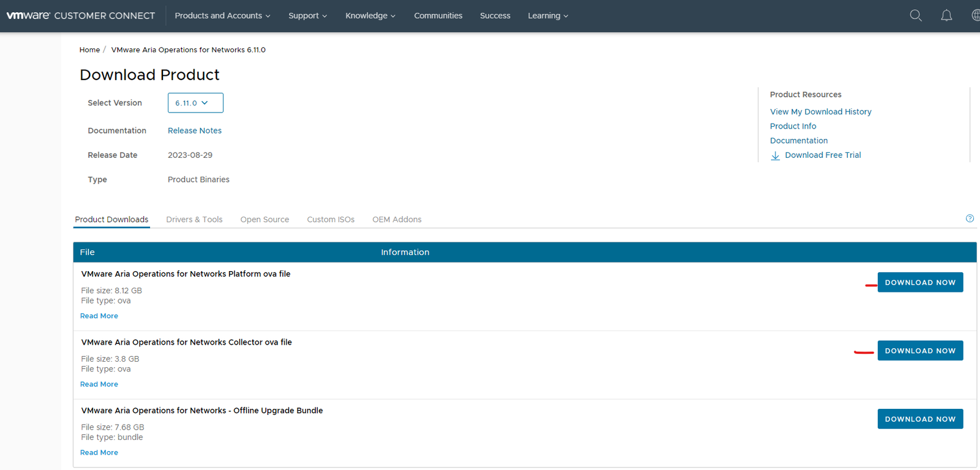Open the 6.11.0 version dropdown
This screenshot has height=470, width=980.
(195, 103)
